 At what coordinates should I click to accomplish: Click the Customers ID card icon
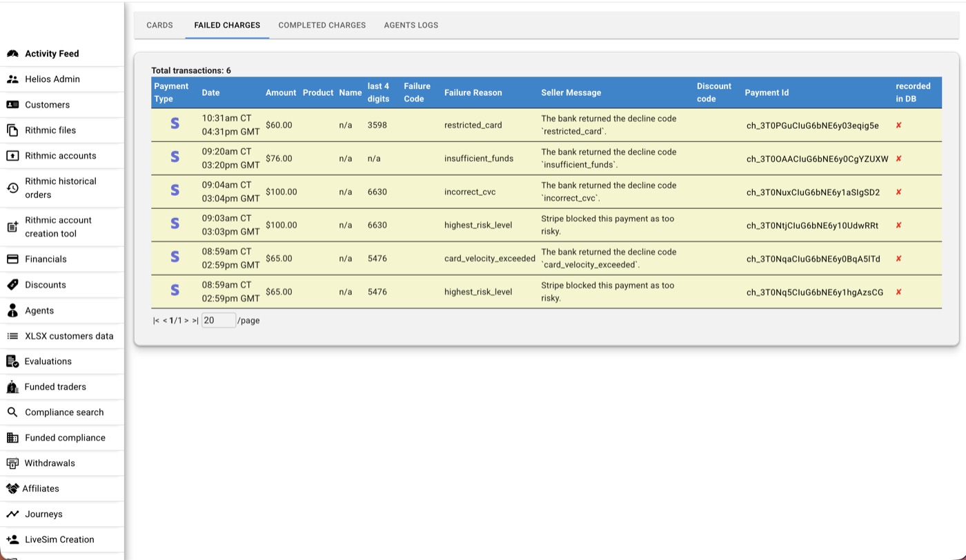[12, 105]
